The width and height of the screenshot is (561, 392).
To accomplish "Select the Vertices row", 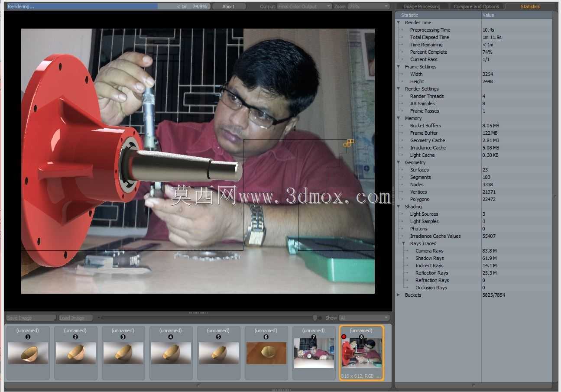I will coord(474,192).
